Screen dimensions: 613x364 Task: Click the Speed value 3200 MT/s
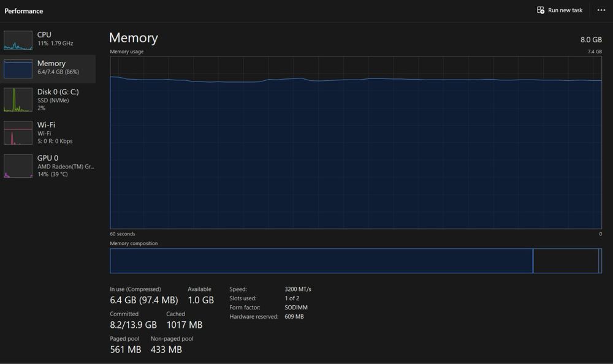point(298,289)
